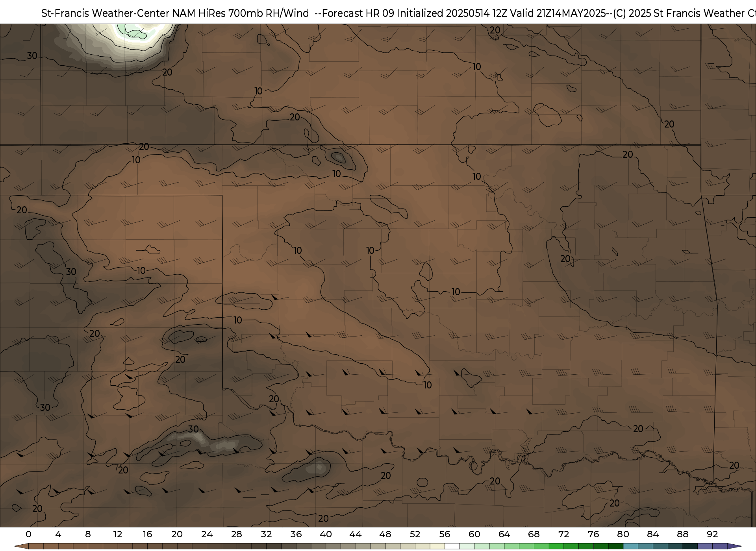Click the colorbar label '32'
756x551 pixels.
tap(266, 534)
